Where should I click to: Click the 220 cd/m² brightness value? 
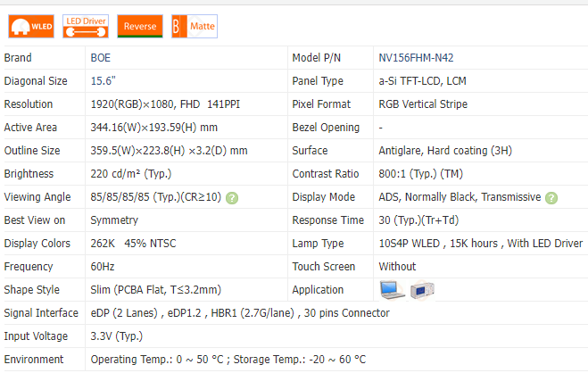coord(131,174)
